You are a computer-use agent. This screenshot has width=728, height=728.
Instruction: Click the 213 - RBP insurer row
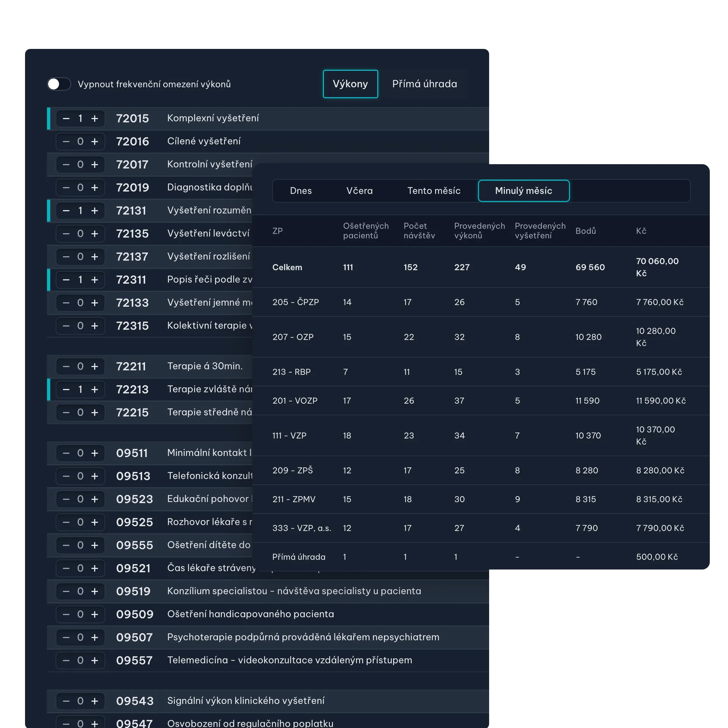[481, 372]
